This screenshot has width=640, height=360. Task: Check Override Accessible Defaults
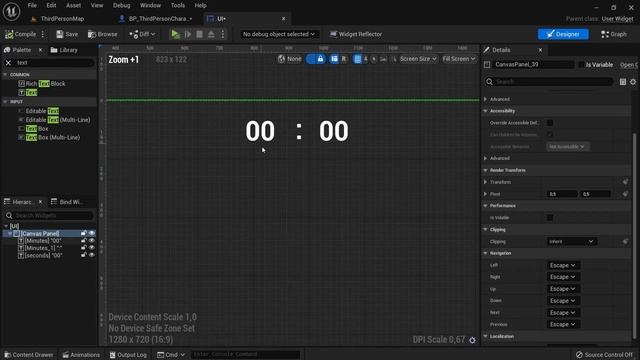550,123
